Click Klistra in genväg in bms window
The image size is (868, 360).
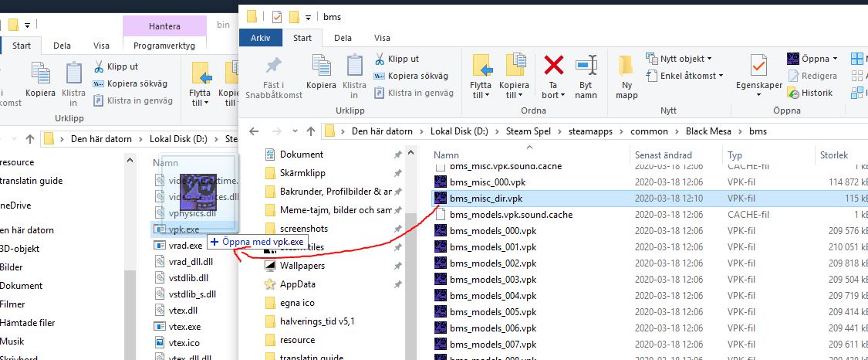pos(414,93)
